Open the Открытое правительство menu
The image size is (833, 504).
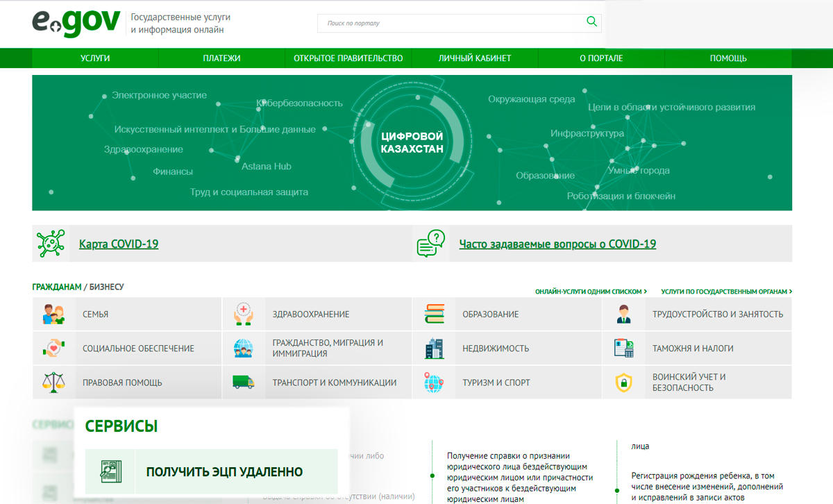pyautogui.click(x=348, y=58)
